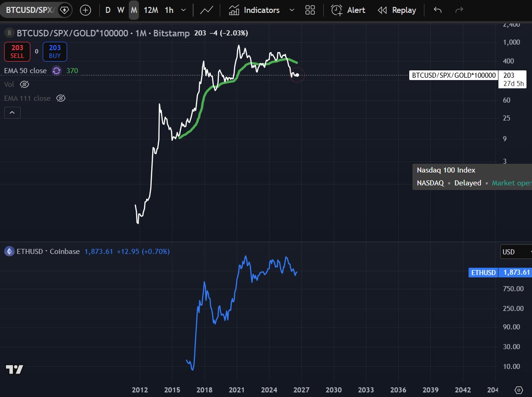Start bar Replay mode
Image resolution: width=532 pixels, height=397 pixels.
397,10
